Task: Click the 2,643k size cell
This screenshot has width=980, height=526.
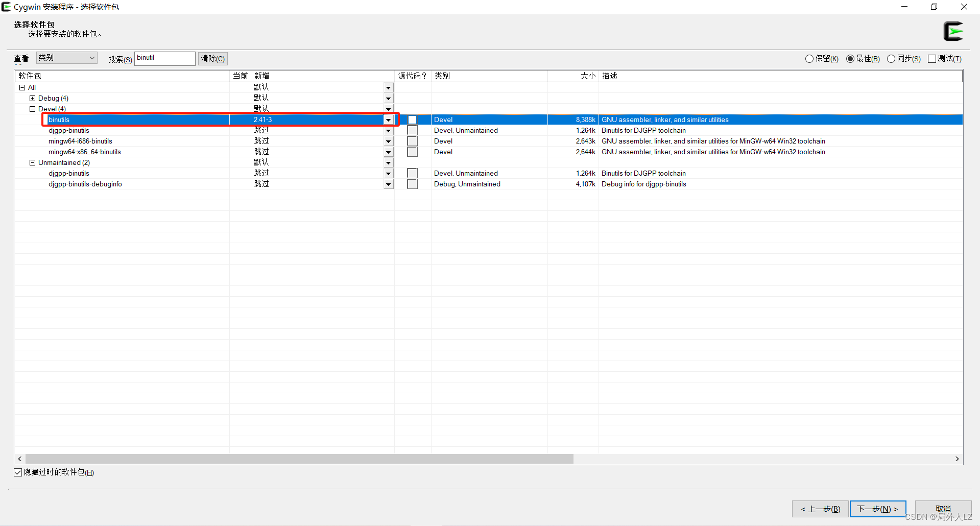Action: click(x=586, y=141)
